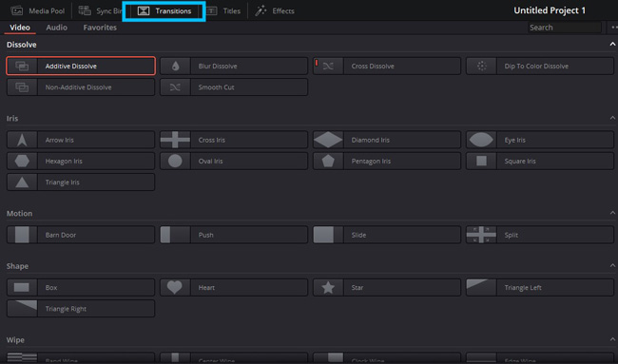Choose the Cross Dissolve label
Screen dimensions: 618x364
click(x=373, y=67)
